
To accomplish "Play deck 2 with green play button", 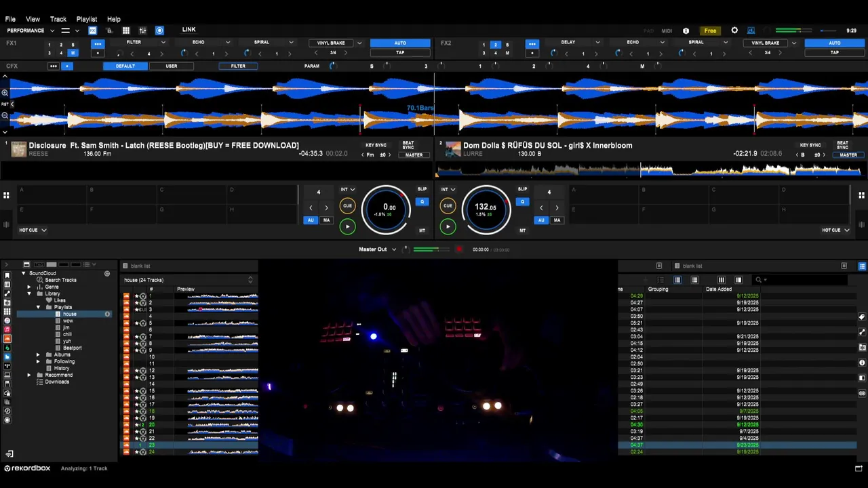I will [448, 227].
